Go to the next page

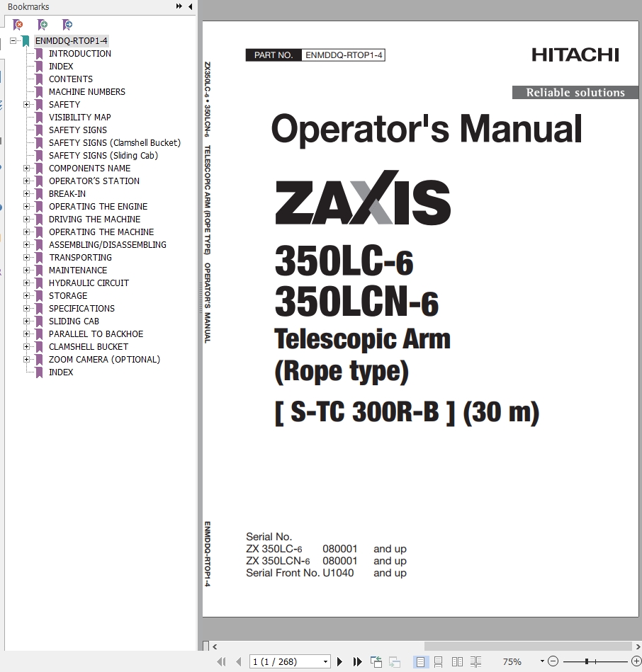[339, 661]
